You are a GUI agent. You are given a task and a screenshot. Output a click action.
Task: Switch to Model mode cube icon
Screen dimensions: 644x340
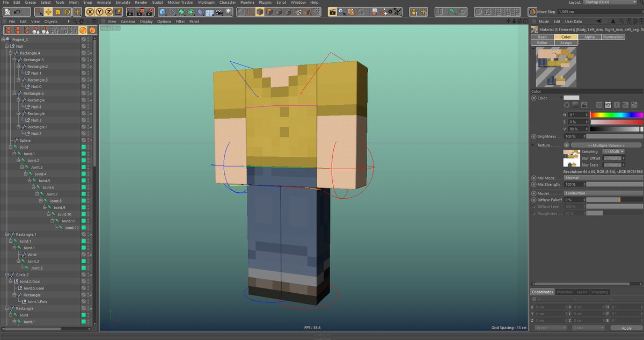click(259, 11)
